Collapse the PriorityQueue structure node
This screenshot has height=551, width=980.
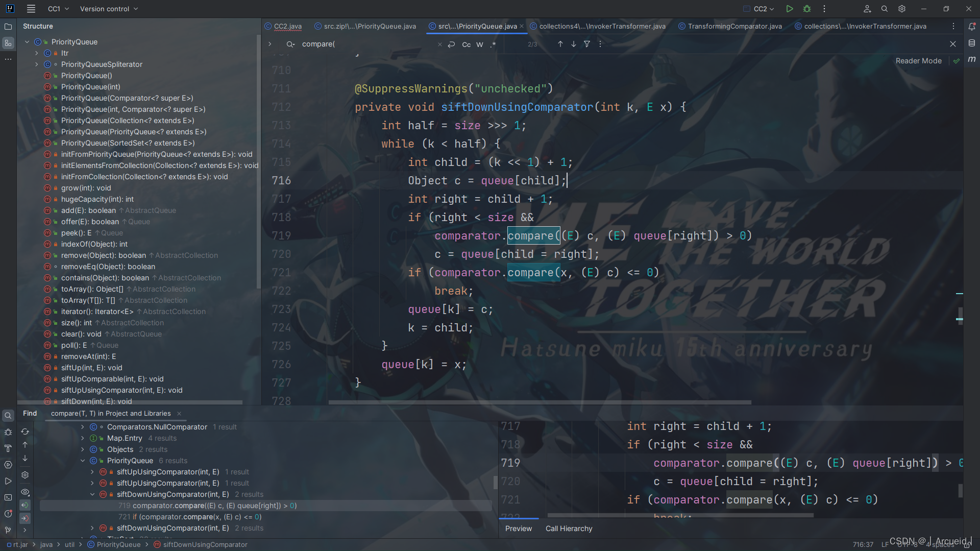[x=27, y=42]
